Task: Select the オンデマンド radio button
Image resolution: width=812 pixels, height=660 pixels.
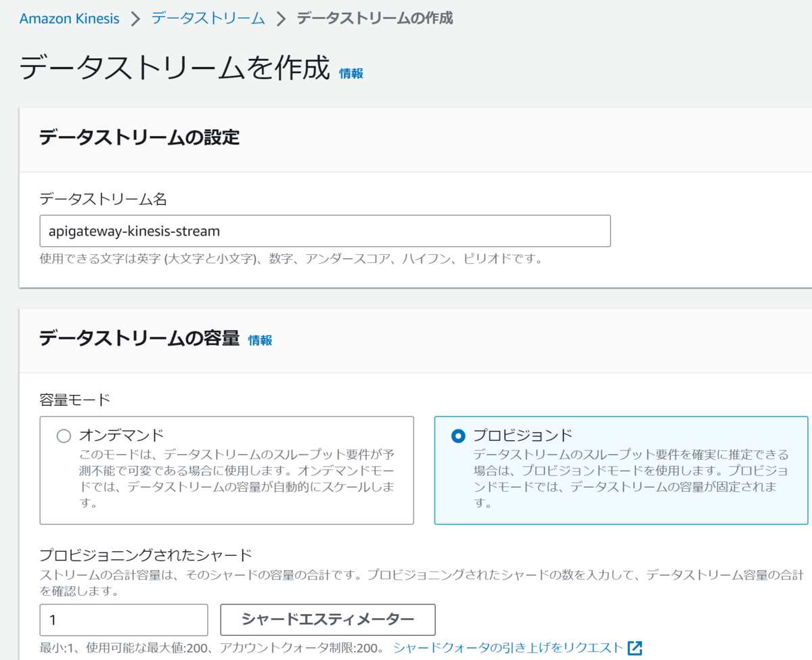Action: [64, 436]
